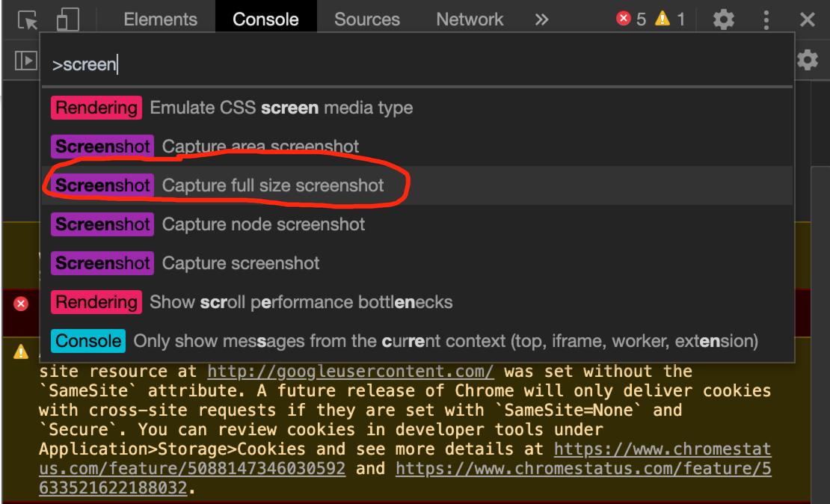
Task: Toggle the device toolbar icon
Action: pos(67,20)
